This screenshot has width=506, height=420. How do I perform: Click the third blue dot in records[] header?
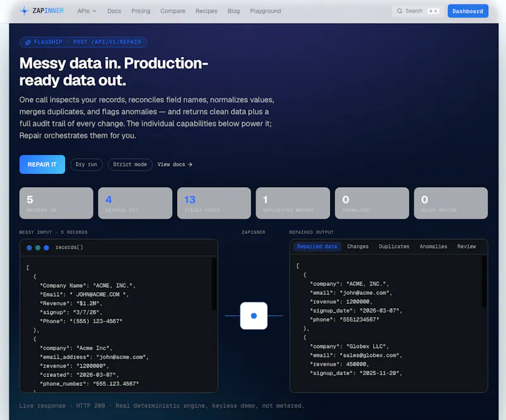pos(46,247)
